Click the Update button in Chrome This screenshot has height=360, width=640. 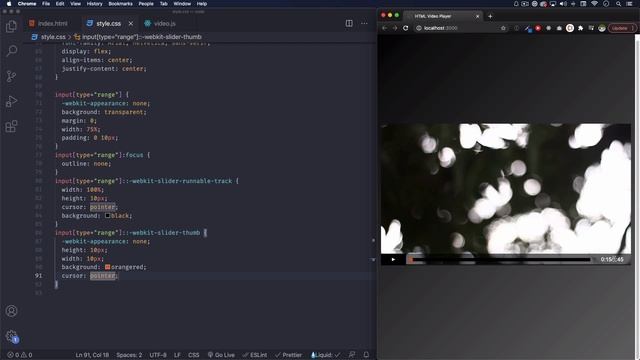pyautogui.click(x=622, y=28)
